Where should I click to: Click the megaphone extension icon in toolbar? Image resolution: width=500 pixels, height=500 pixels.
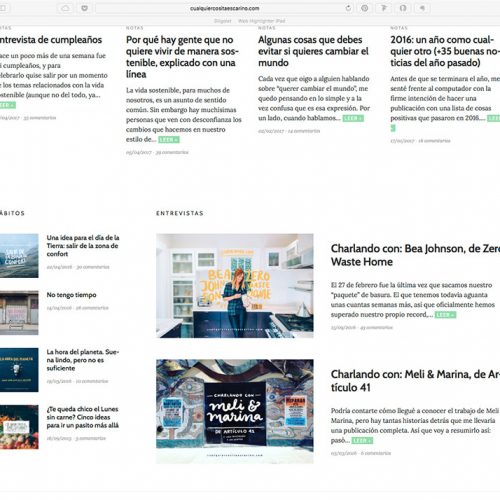[x=422, y=8]
